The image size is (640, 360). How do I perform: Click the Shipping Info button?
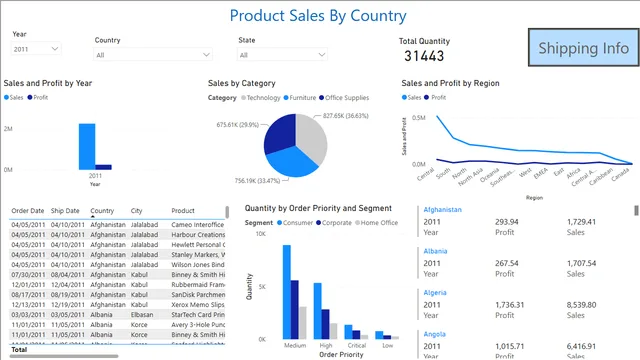point(583,48)
